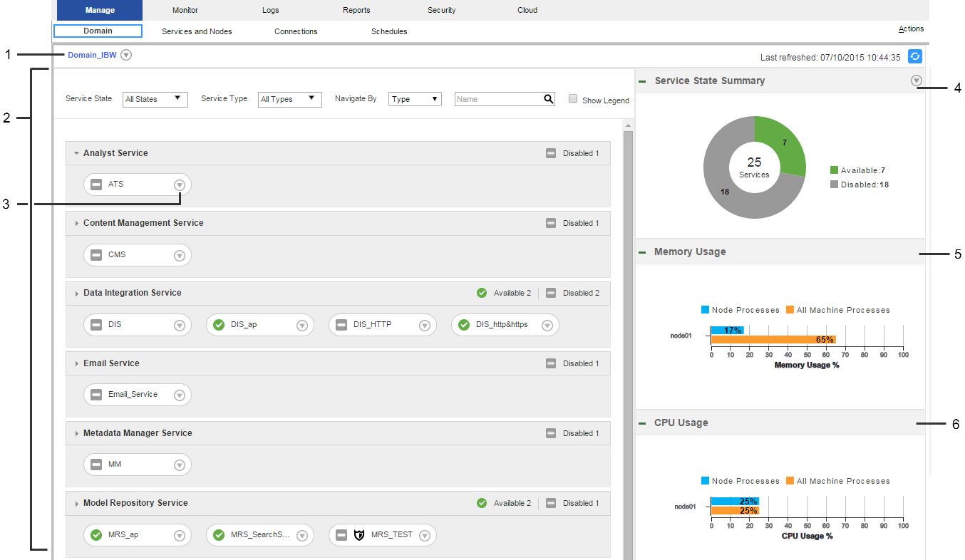Open Service State Summary options arrow

(917, 81)
